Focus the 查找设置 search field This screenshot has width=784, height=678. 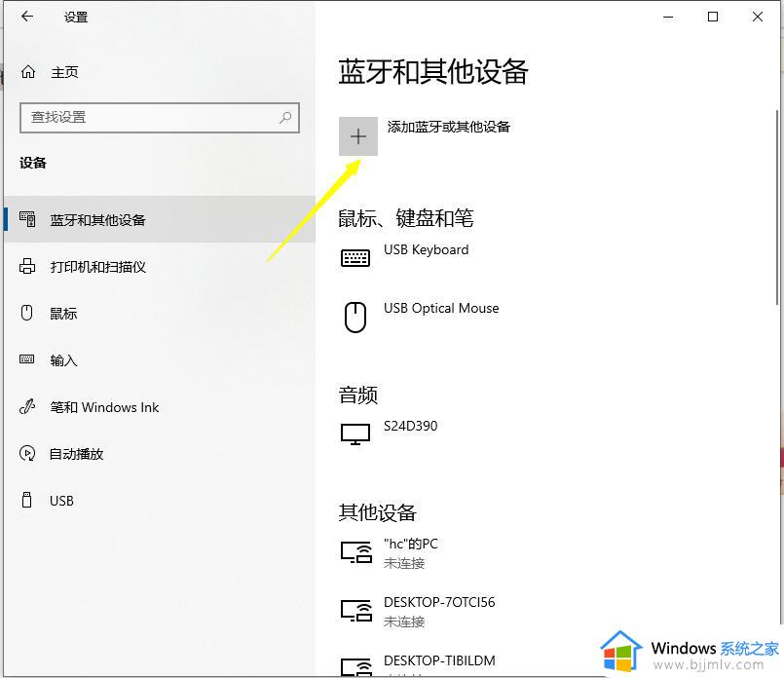coord(160,118)
